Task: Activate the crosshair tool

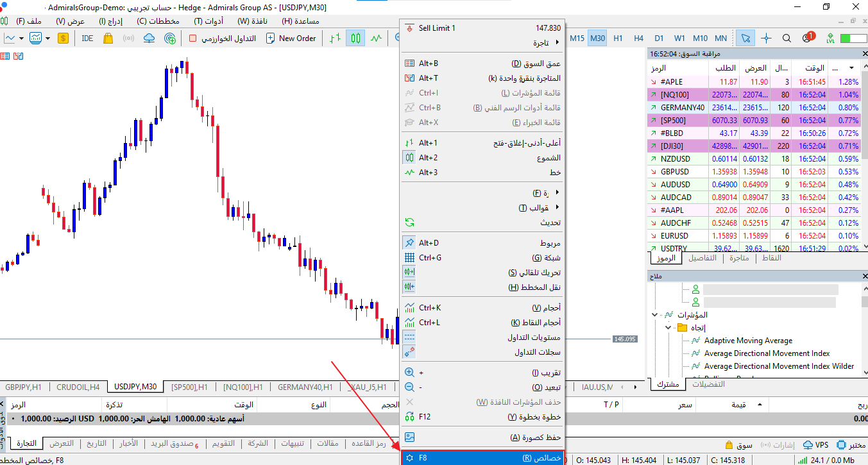Action: coord(766,38)
